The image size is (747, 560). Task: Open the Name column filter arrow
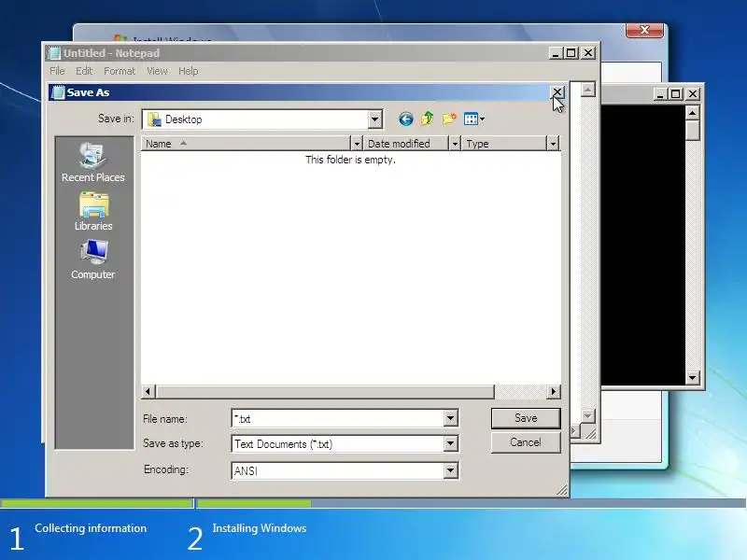357,144
